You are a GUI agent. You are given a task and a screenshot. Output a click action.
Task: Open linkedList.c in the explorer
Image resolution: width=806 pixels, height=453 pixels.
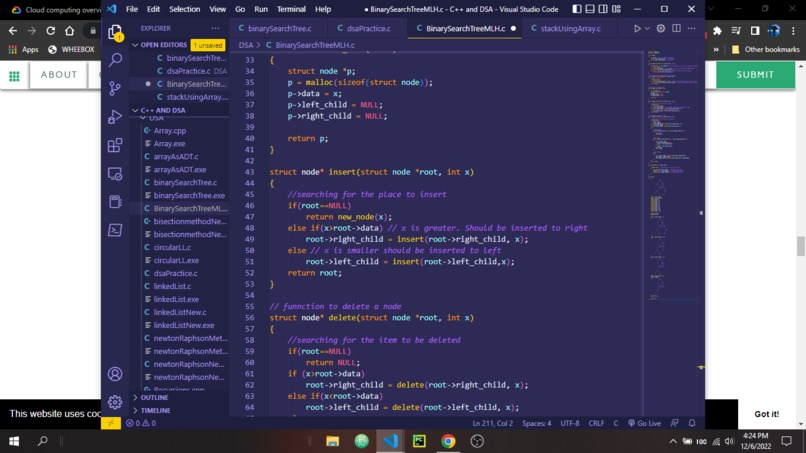pos(172,286)
